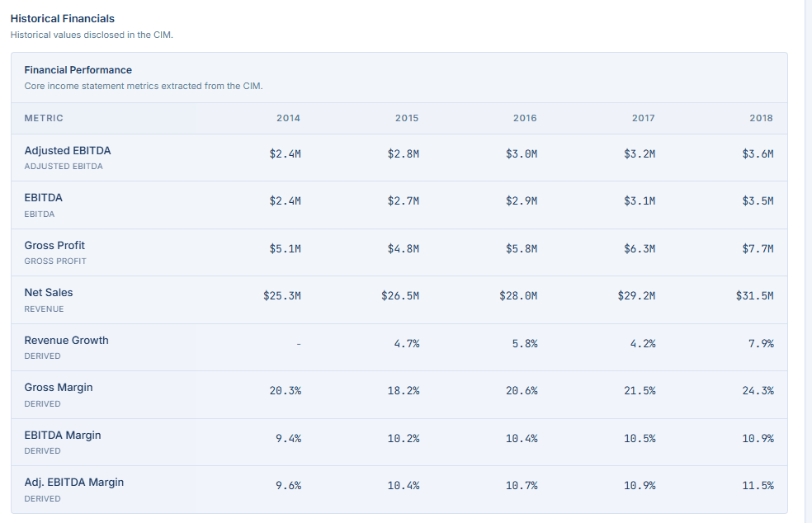Click Net Sales 2014 value $25.3M

tap(281, 295)
